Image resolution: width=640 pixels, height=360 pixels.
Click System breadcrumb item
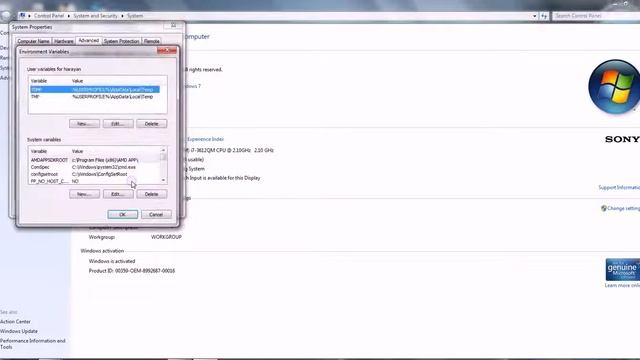coord(135,16)
